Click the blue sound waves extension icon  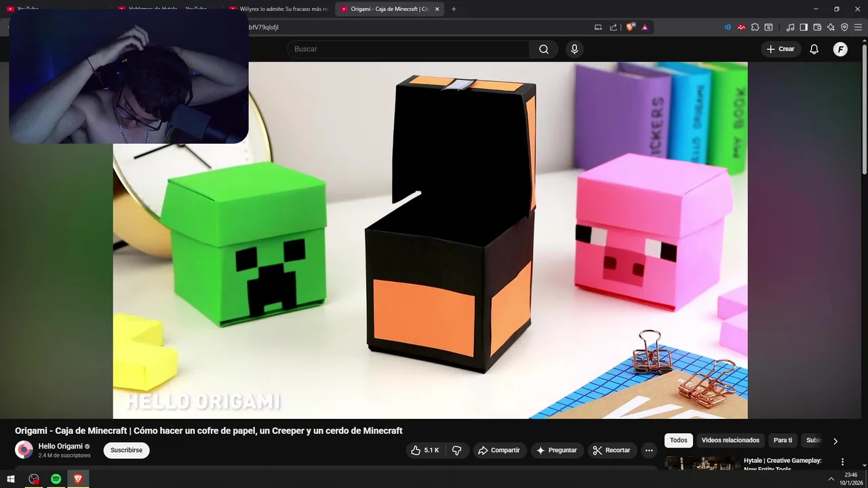click(728, 27)
